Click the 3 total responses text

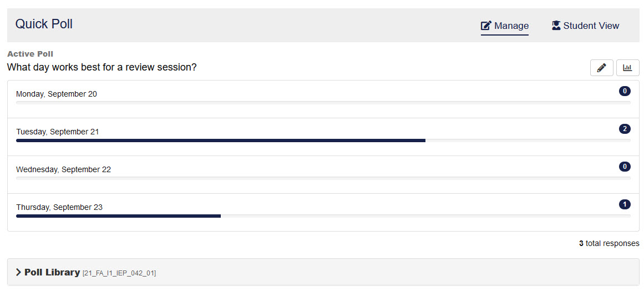click(x=608, y=243)
